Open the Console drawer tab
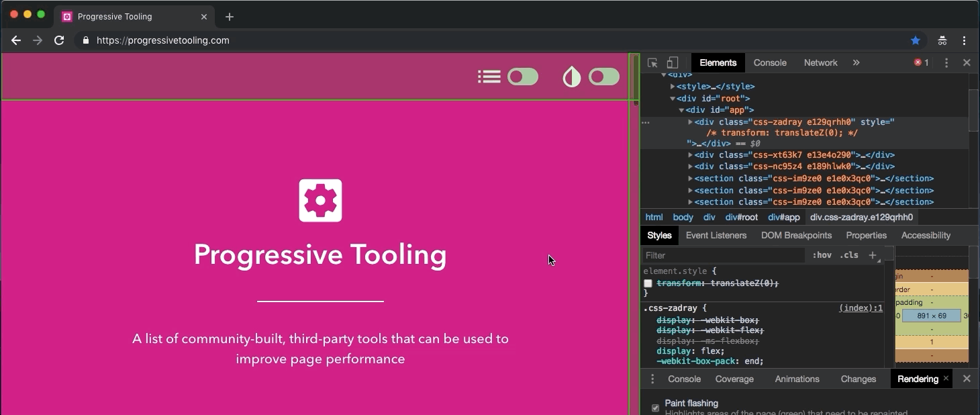Image resolution: width=980 pixels, height=415 pixels. click(x=684, y=379)
